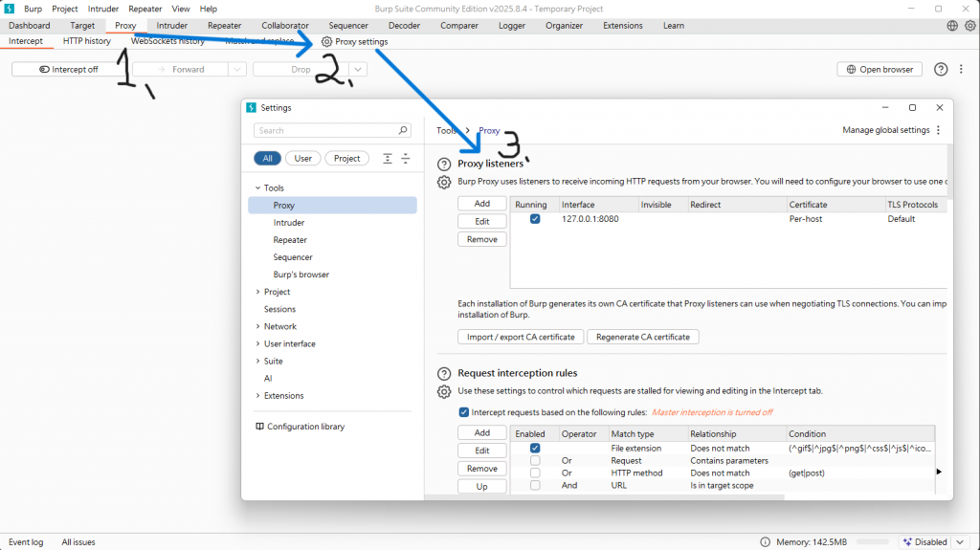This screenshot has width=980, height=550.
Task: Collapse the Tools tree section
Action: click(257, 187)
